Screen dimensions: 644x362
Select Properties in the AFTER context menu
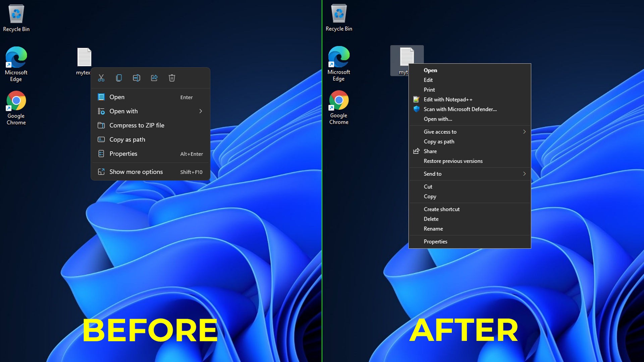tap(435, 241)
